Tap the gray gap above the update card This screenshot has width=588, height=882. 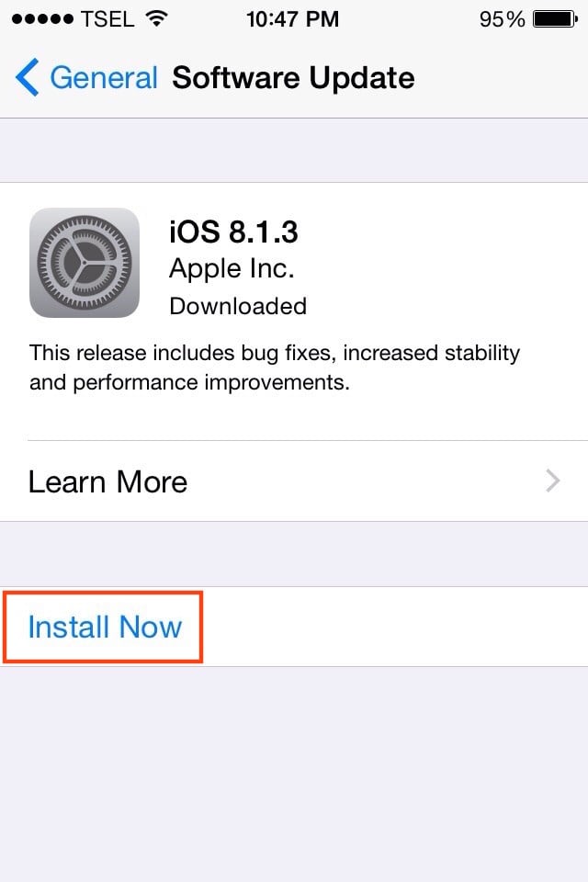click(x=294, y=150)
